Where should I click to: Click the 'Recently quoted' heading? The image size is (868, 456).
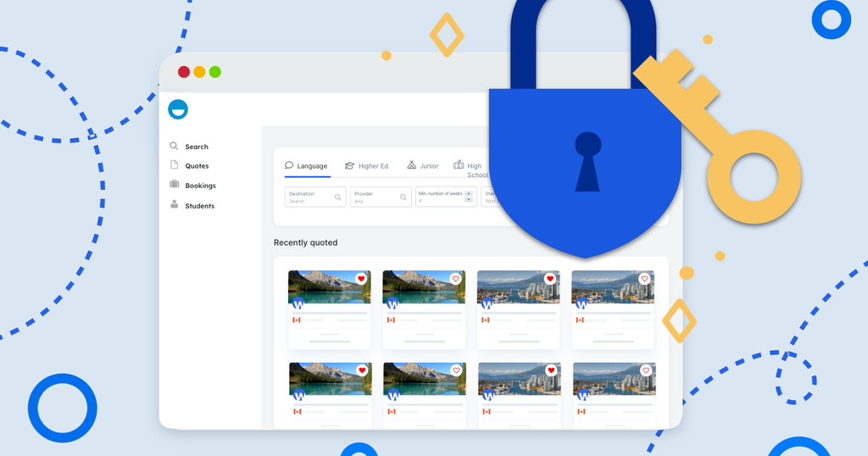point(305,242)
